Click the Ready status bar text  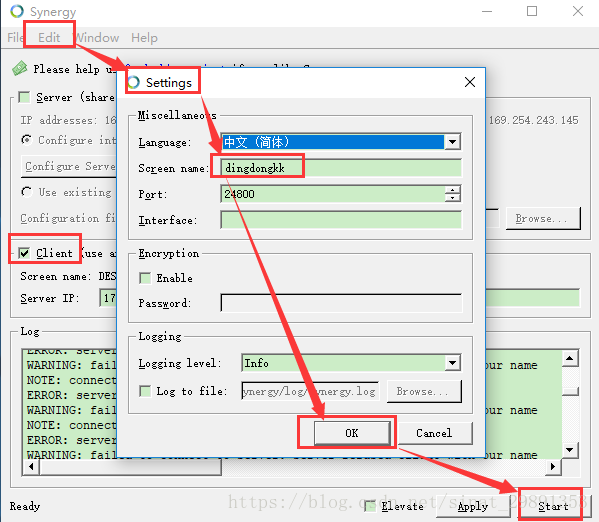tap(25, 506)
